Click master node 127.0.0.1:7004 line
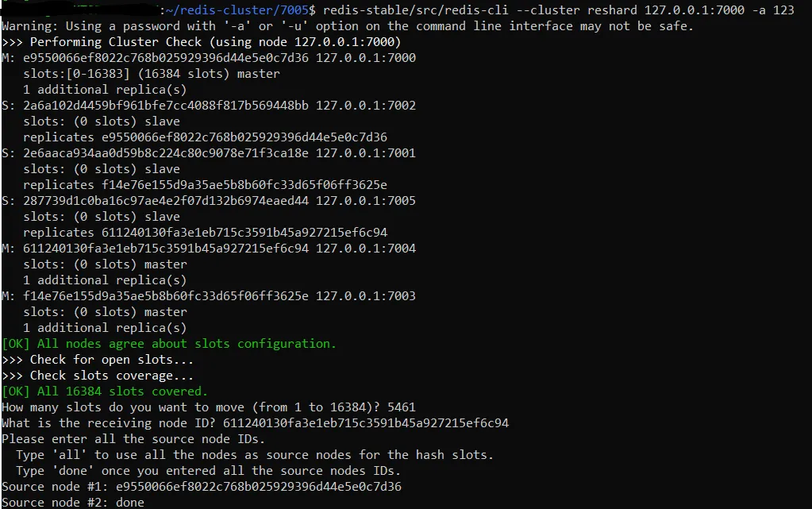 (x=209, y=249)
